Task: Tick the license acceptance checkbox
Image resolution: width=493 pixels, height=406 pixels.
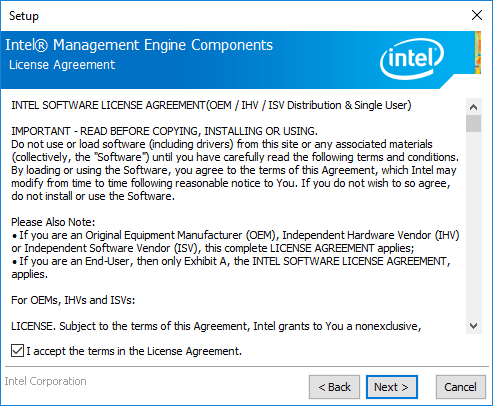Action: pyautogui.click(x=17, y=351)
